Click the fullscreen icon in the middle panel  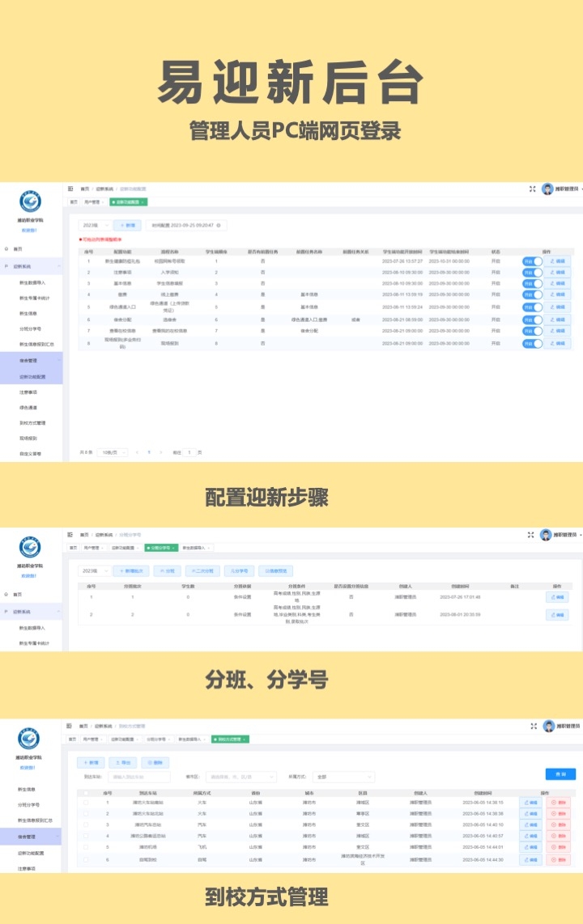click(531, 535)
